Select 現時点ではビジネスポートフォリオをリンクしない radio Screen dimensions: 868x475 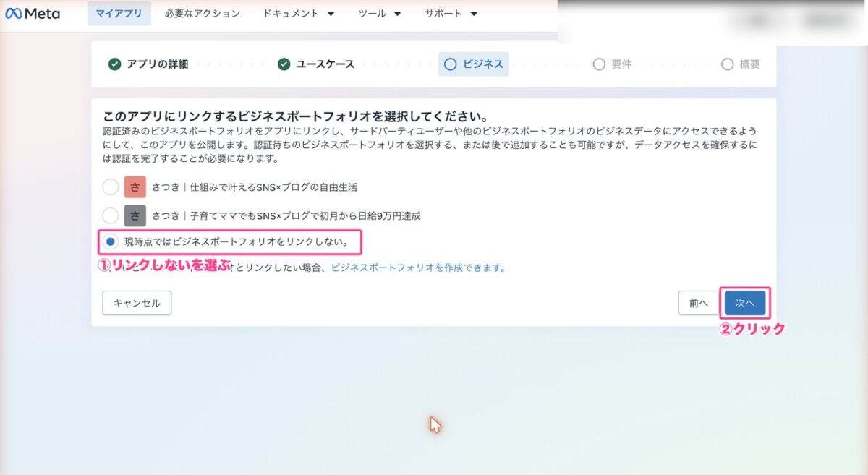pos(111,242)
